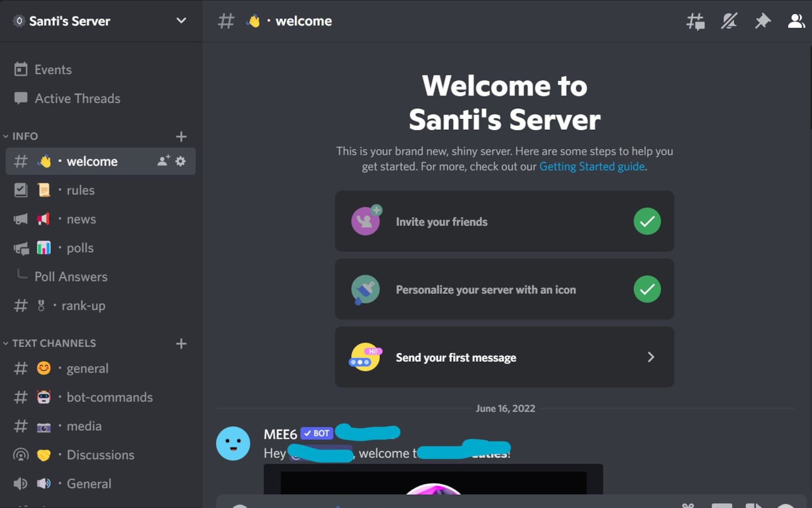Click the BOT verified badge
Image resolution: width=812 pixels, height=508 pixels.
click(x=317, y=433)
